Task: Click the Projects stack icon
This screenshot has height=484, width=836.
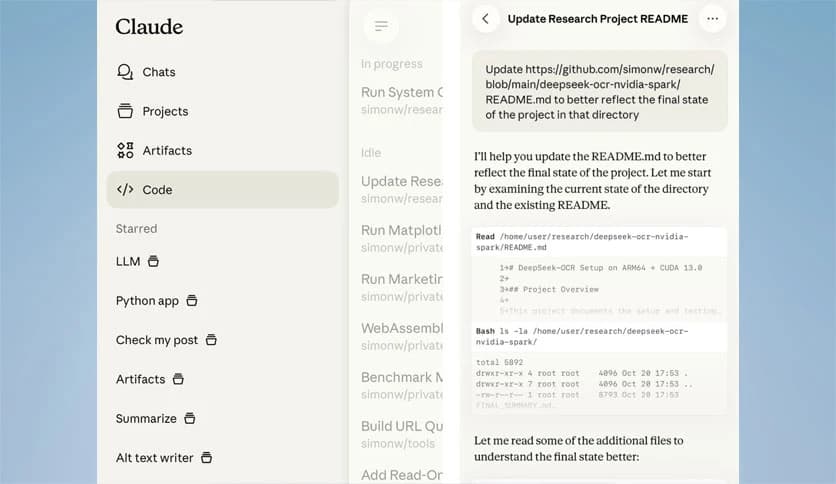Action: (x=125, y=111)
